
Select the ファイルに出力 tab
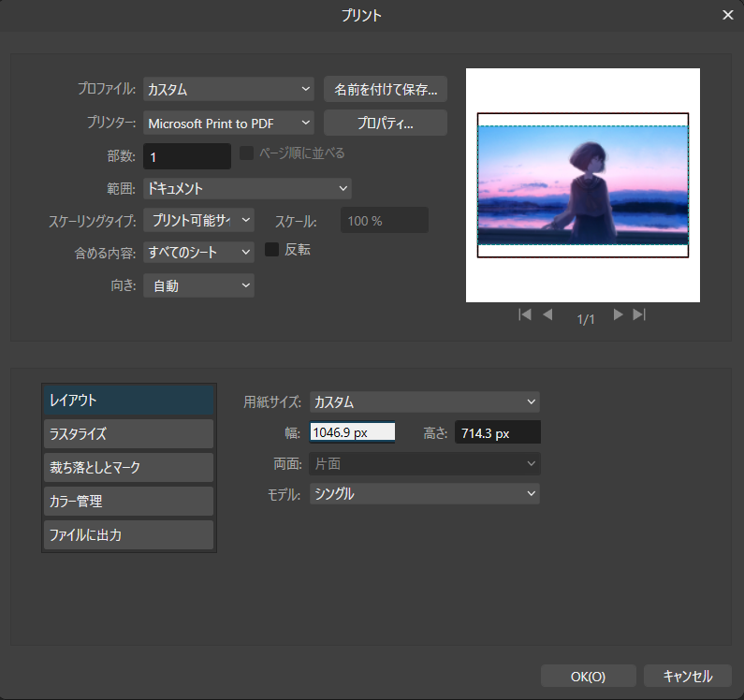pos(128,535)
